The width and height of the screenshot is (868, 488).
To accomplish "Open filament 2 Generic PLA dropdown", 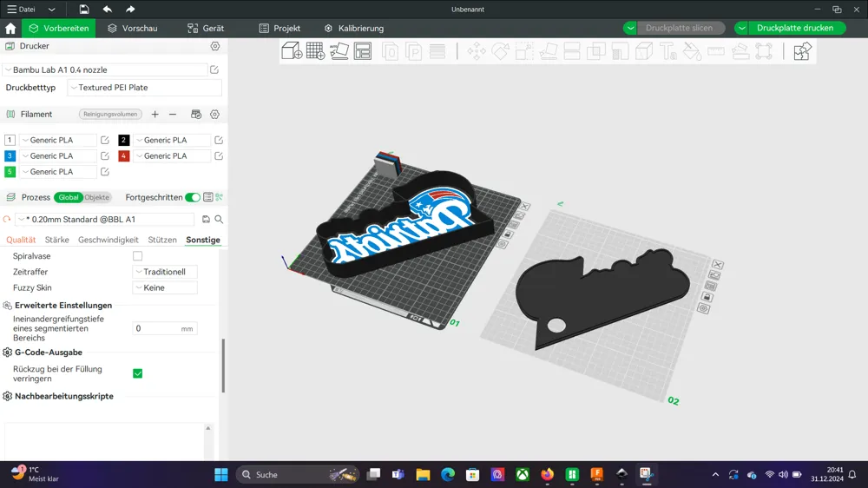I will click(x=172, y=140).
